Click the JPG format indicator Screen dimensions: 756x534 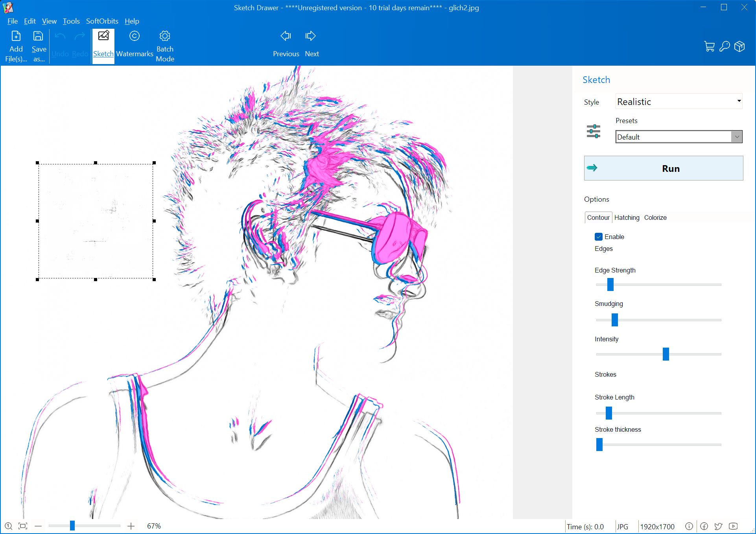point(622,527)
